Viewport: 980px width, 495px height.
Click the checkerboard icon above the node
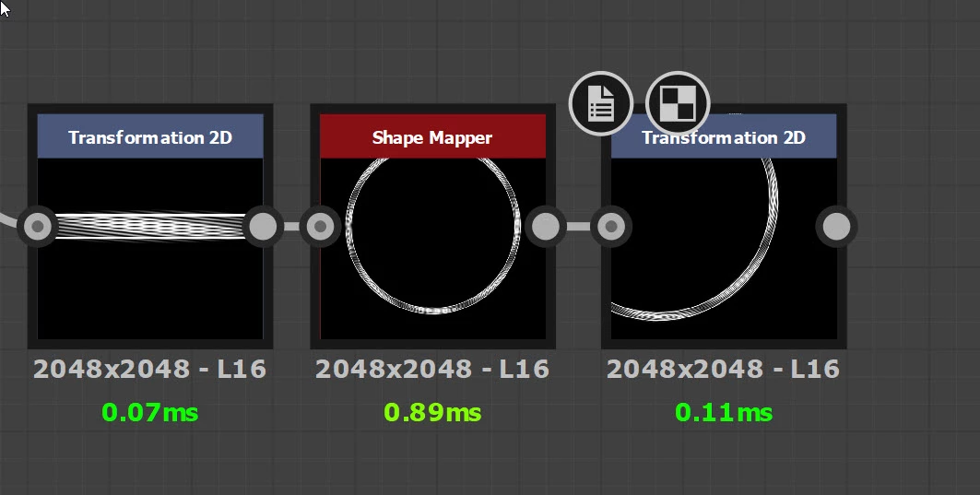(x=678, y=104)
